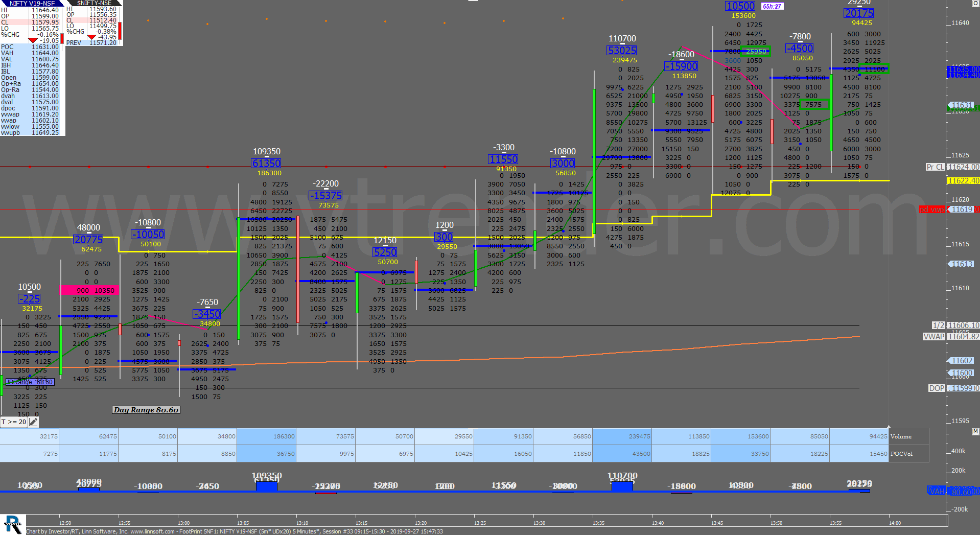This screenshot has height=535, width=980.
Task: Click the pd vwp red axis label
Action: coord(931,210)
